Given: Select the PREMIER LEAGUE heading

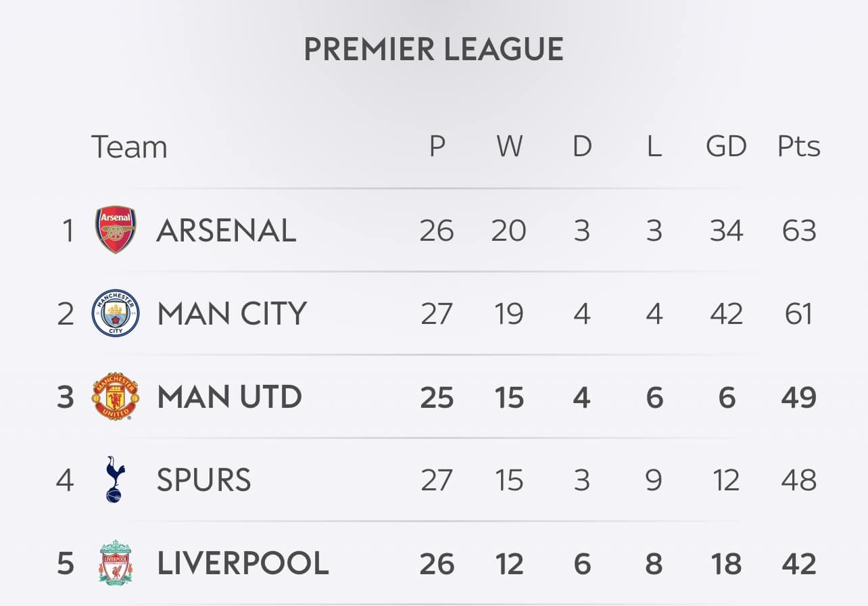Looking at the screenshot, I should click(434, 49).
